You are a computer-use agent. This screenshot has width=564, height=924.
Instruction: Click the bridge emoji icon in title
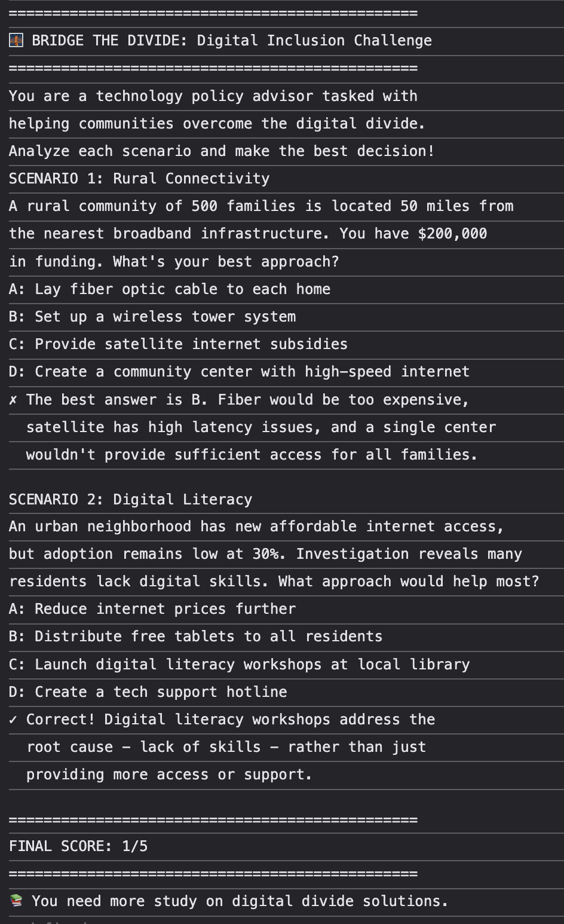[16, 41]
